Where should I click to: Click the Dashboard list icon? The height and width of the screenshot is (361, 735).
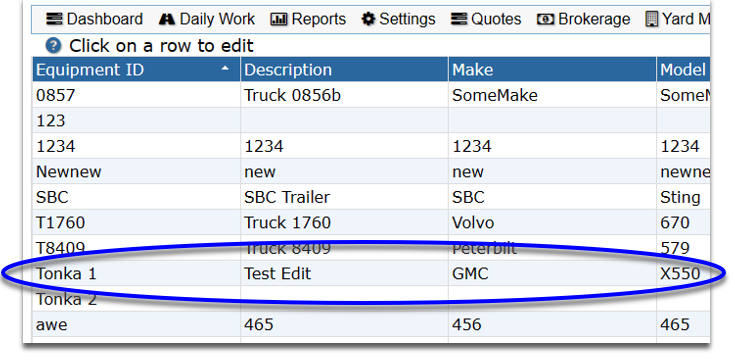(x=54, y=19)
